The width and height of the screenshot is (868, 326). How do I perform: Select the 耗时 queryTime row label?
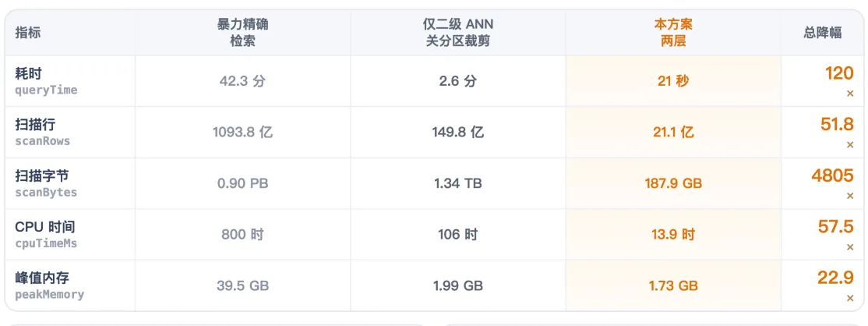46,81
